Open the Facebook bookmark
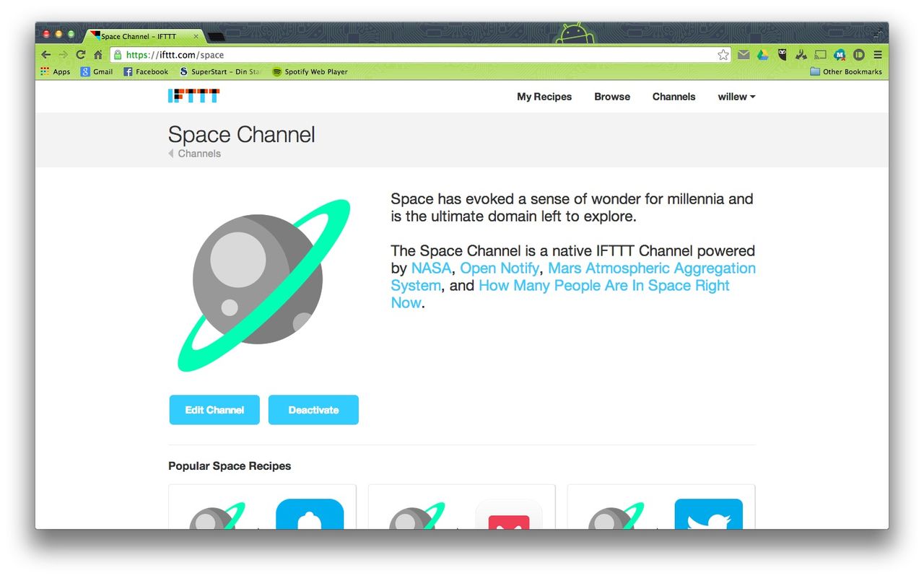Viewport: 924px width, 578px height. point(146,71)
